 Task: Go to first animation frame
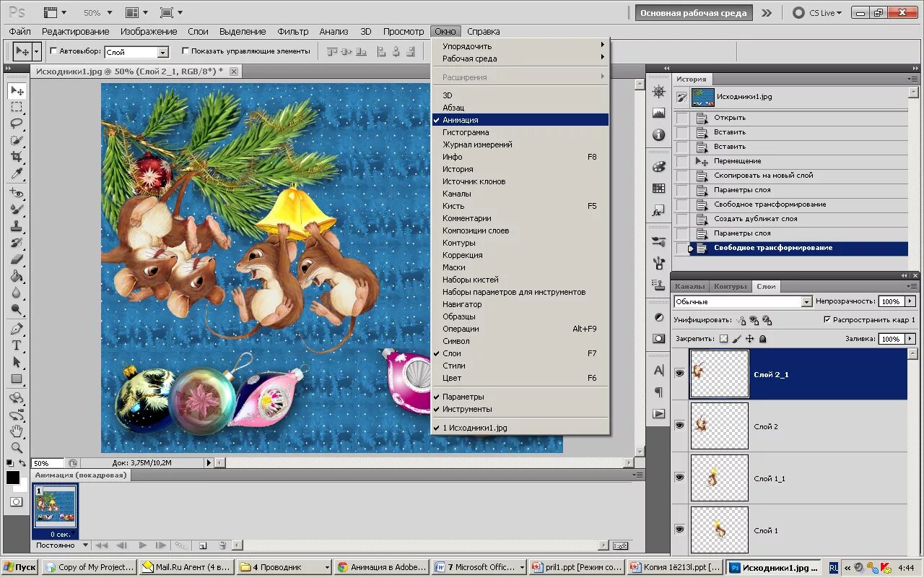102,545
